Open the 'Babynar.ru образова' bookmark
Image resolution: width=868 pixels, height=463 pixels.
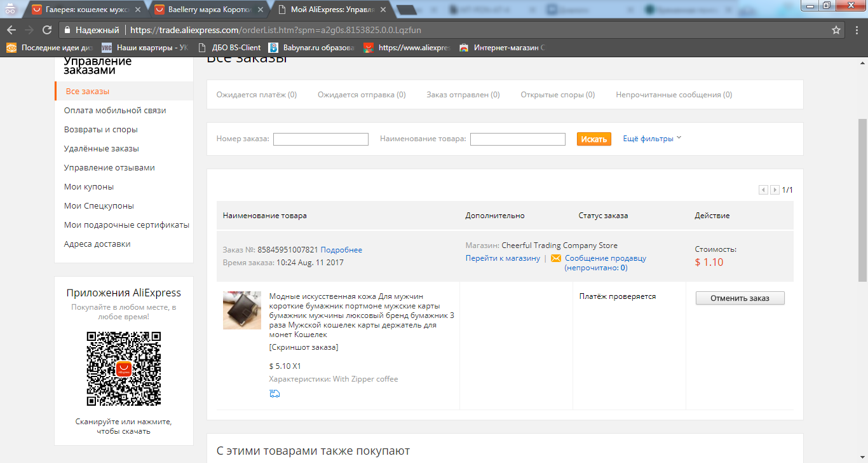311,48
